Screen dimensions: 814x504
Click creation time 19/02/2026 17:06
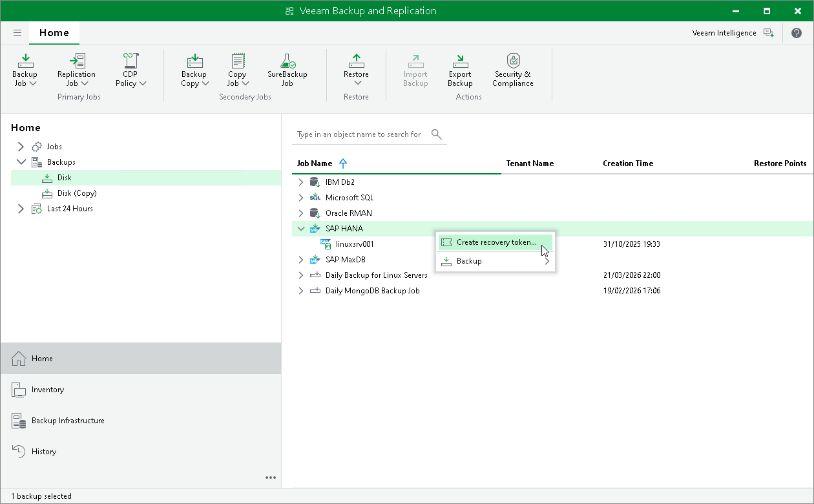click(631, 291)
